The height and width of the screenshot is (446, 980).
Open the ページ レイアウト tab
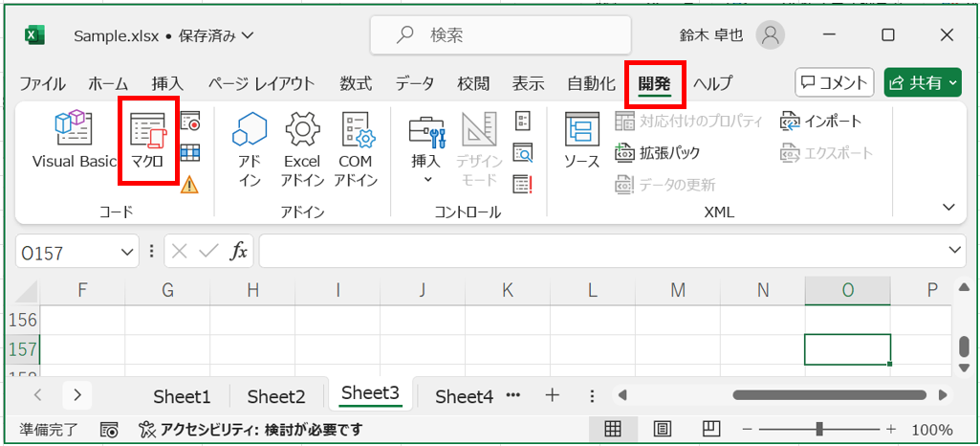pos(262,83)
